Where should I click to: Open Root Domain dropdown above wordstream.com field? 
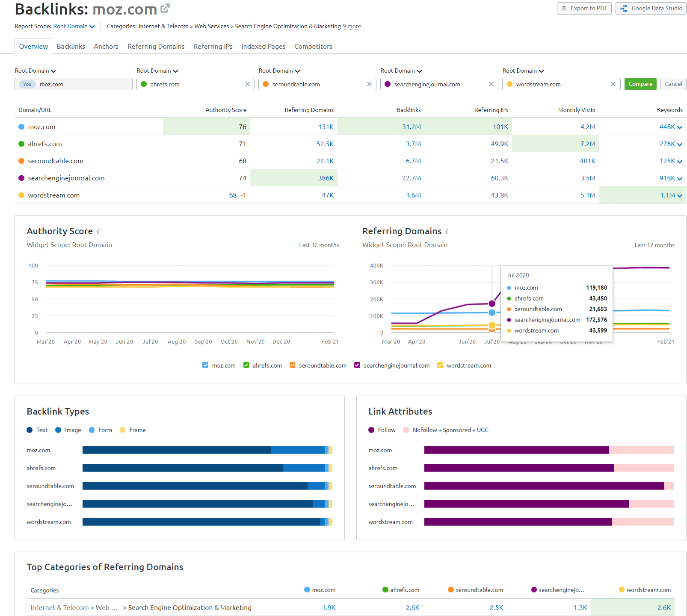(x=523, y=71)
